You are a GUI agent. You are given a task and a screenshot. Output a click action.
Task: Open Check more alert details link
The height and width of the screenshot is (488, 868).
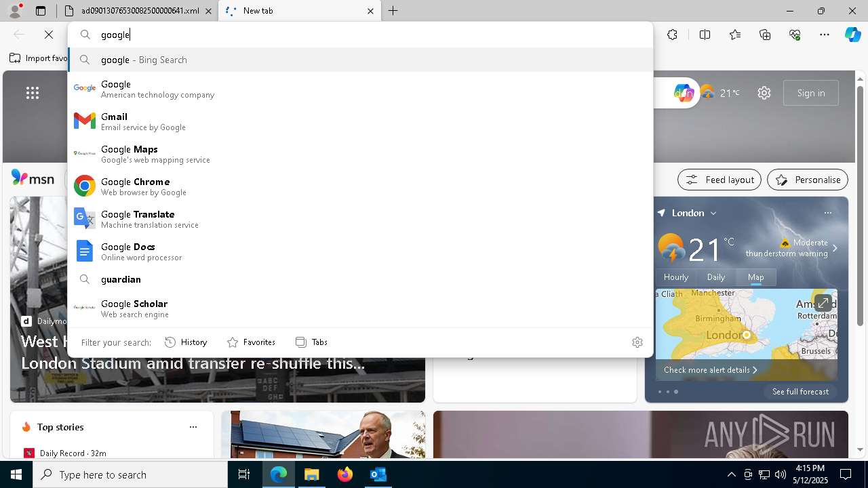pos(710,370)
